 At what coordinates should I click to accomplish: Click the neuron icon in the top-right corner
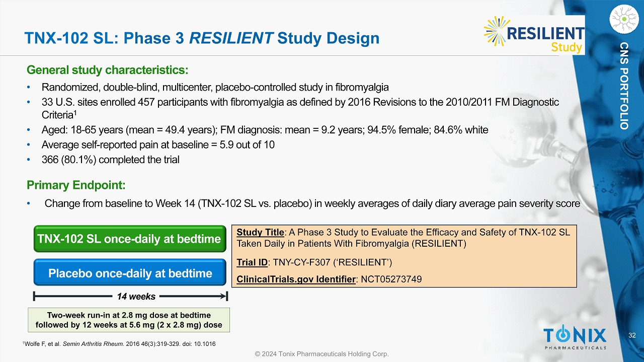(x=623, y=18)
